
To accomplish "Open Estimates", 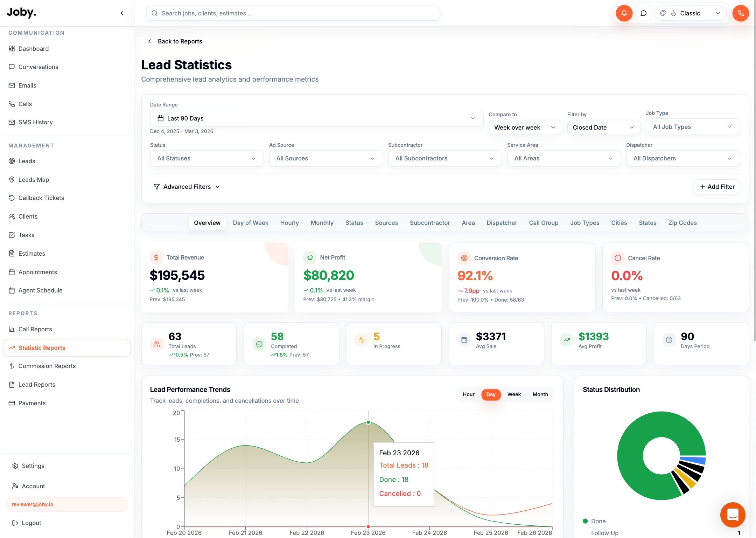I will (x=66, y=254).
